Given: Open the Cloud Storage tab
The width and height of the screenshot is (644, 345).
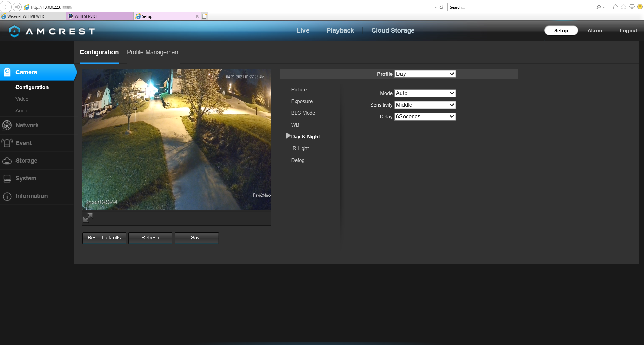Looking at the screenshot, I should coord(393,30).
